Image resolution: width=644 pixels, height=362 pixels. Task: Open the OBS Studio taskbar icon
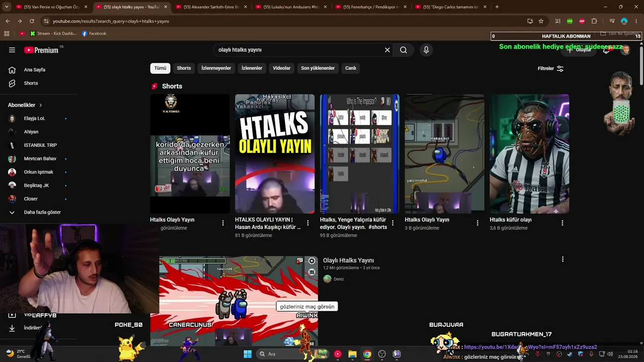(382, 354)
